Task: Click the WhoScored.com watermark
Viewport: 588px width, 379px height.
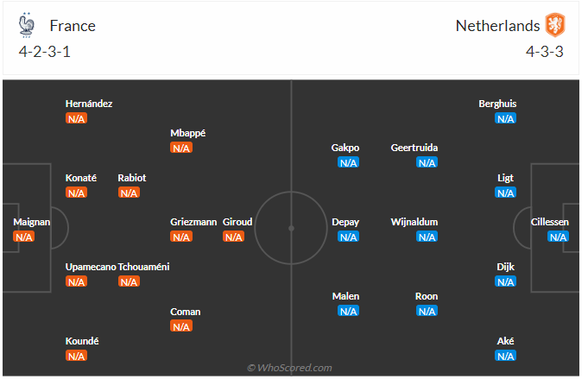Action: (x=290, y=368)
